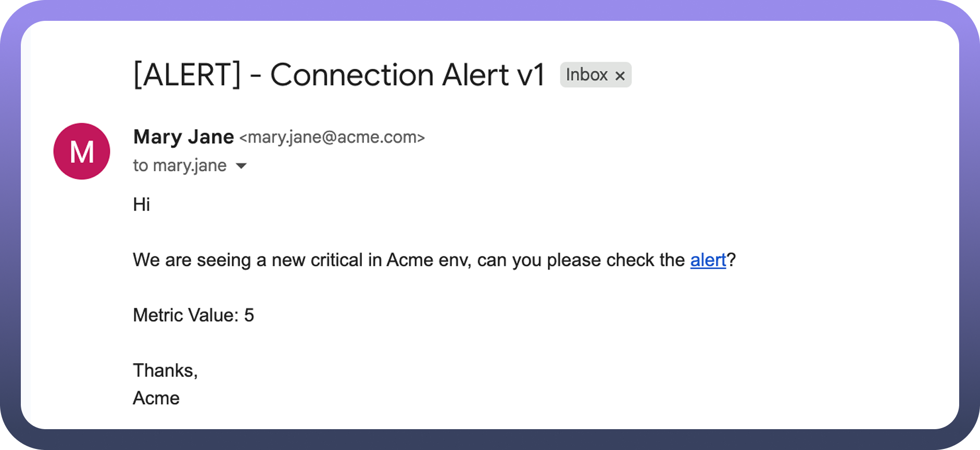The width and height of the screenshot is (980, 450).
Task: Click "v1" at the subject's end
Action: click(531, 74)
